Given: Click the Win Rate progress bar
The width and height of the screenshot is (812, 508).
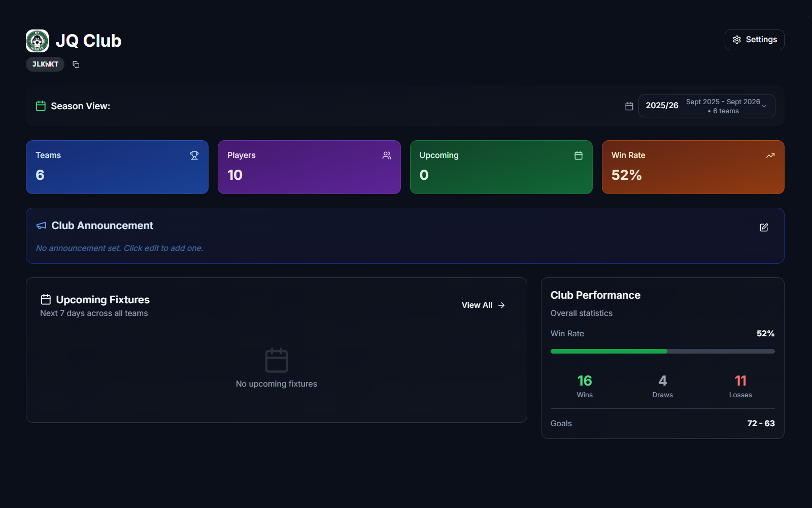Looking at the screenshot, I should 662,351.
